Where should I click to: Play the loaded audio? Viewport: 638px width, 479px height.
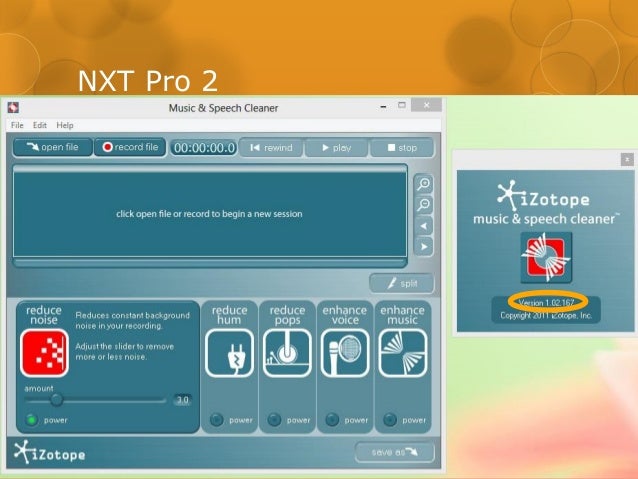coord(336,147)
